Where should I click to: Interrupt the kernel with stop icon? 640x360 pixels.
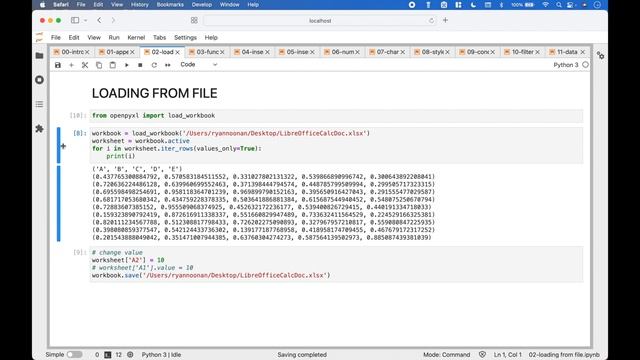(140, 65)
